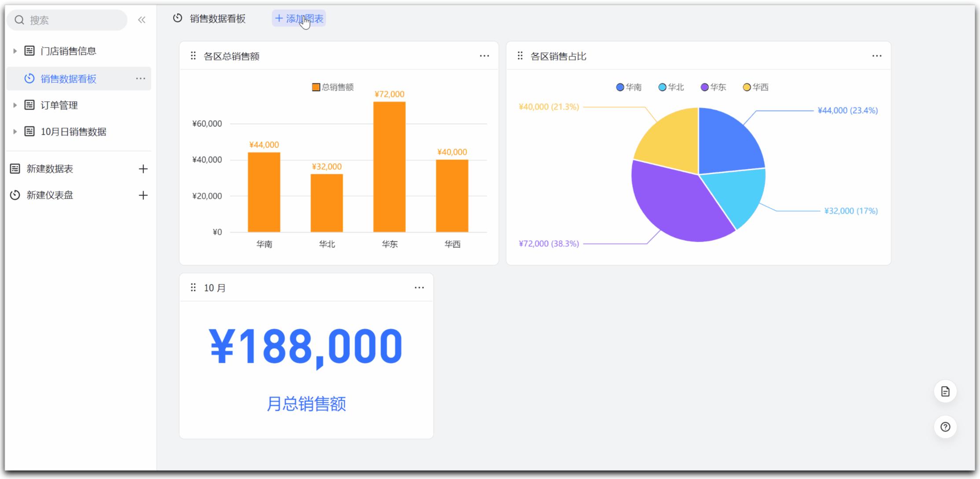Viewport: 980px width, 479px height.
Task: Open more options for 各区销售占比 chart
Action: pyautogui.click(x=877, y=56)
